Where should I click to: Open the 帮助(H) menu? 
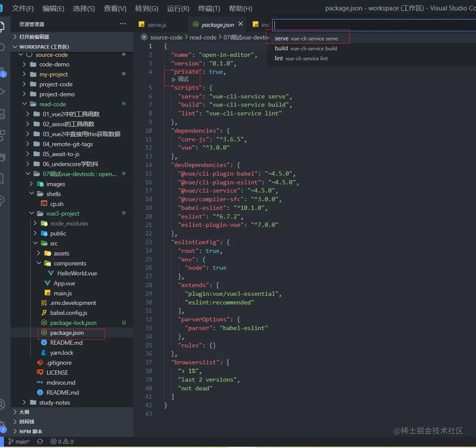tap(241, 9)
